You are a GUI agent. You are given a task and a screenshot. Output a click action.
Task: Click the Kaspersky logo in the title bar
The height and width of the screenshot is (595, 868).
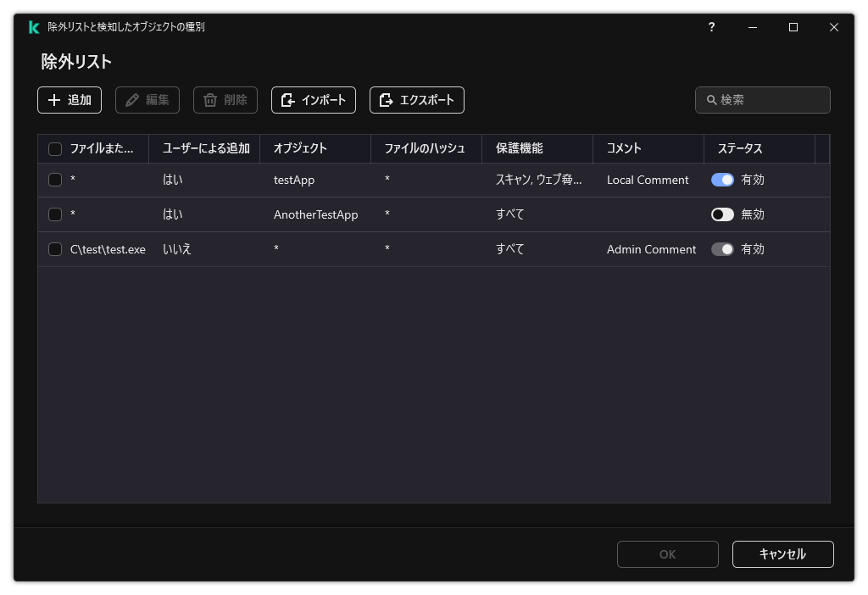tap(33, 27)
